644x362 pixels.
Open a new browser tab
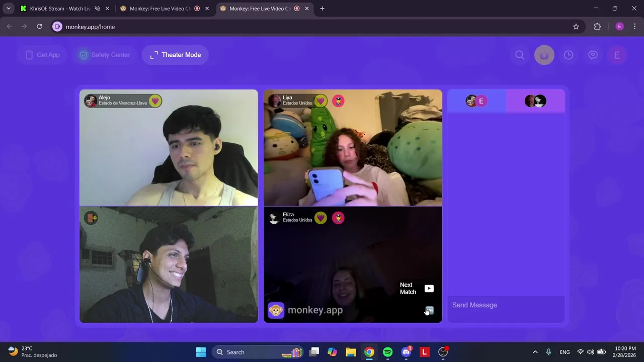click(322, 9)
